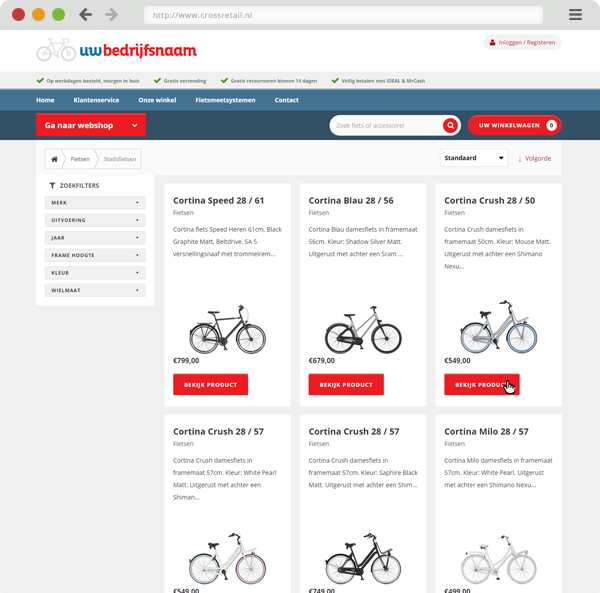The width and height of the screenshot is (600, 593).
Task: Click the €549,00 price under Crush 28 / 50
Action: point(457,361)
